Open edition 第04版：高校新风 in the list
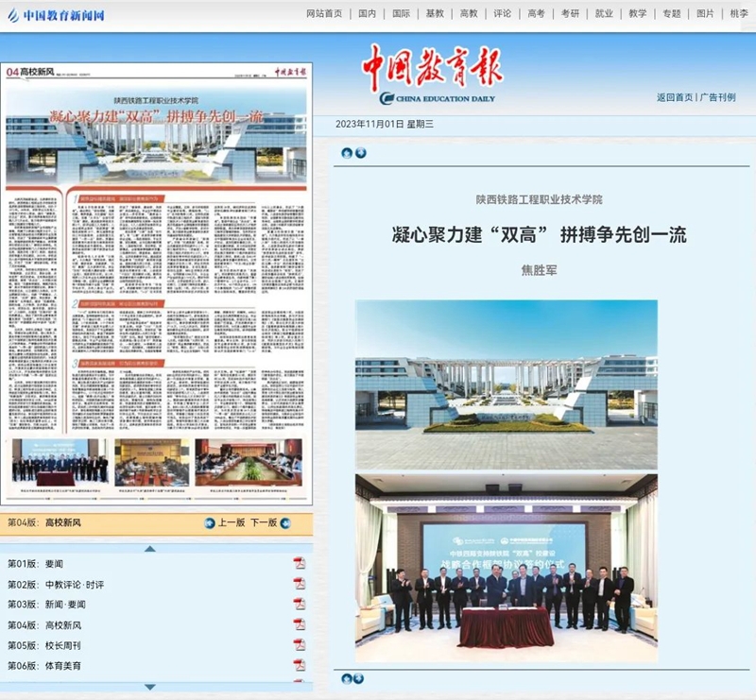 44,625
